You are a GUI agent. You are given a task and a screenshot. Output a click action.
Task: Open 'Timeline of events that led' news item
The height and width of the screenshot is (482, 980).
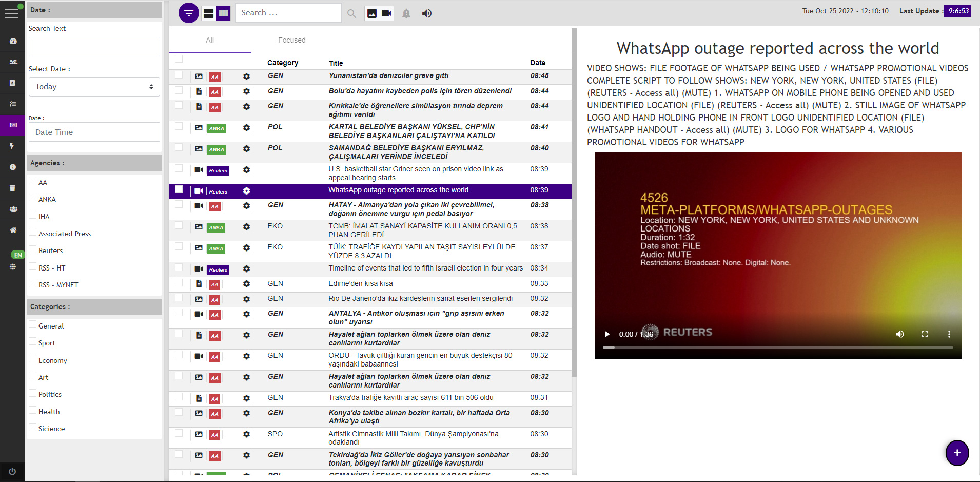click(425, 268)
